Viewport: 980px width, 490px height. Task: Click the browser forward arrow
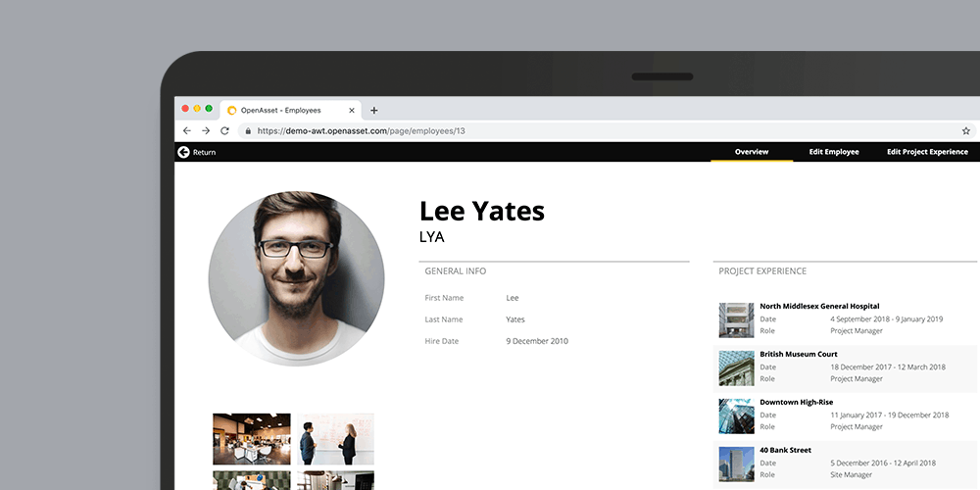(206, 130)
